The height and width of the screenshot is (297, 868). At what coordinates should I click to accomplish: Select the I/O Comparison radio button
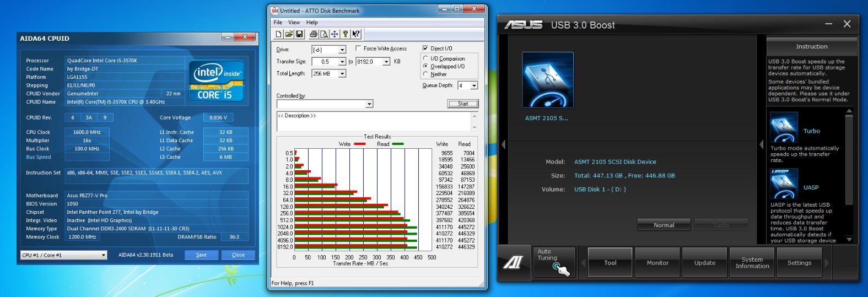[425, 58]
